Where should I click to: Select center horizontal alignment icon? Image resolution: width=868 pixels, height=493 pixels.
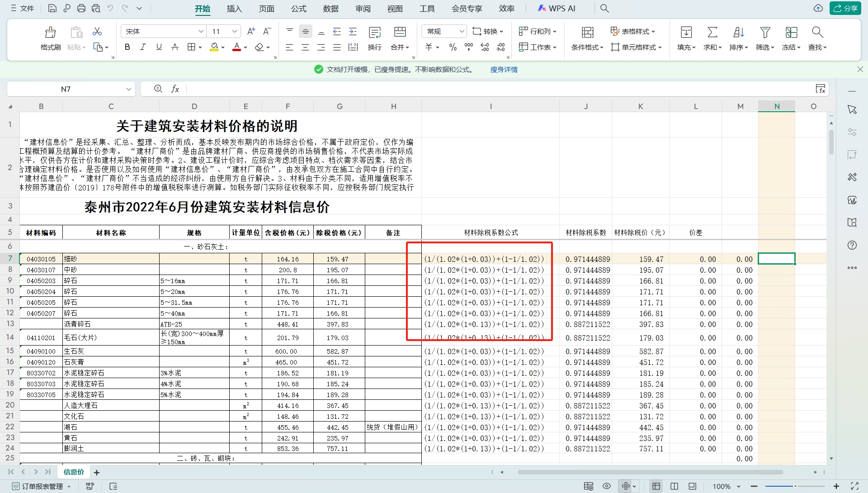(x=306, y=47)
